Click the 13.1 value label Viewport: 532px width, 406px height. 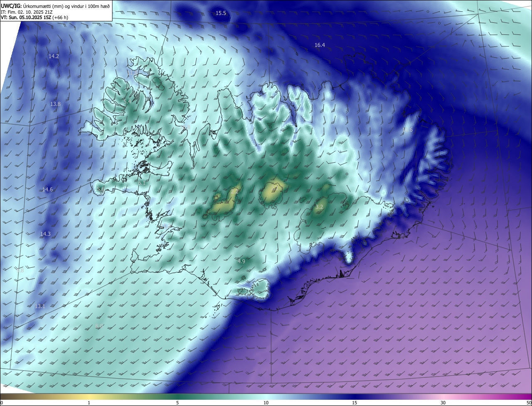[x=39, y=306]
